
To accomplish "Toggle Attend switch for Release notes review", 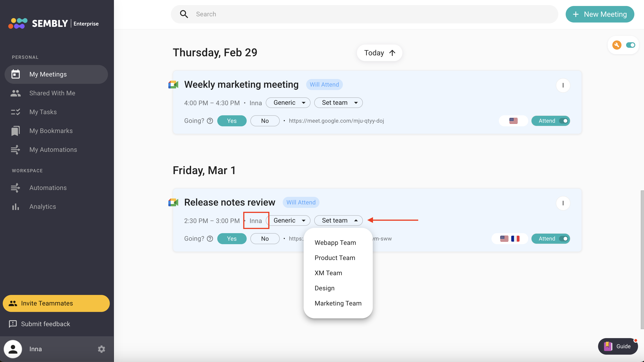I will coord(564,238).
